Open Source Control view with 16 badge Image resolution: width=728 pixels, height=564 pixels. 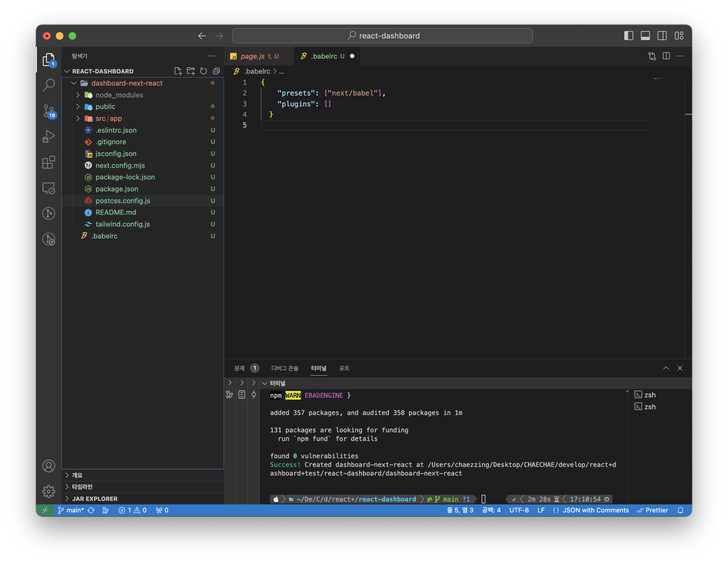pyautogui.click(x=49, y=111)
